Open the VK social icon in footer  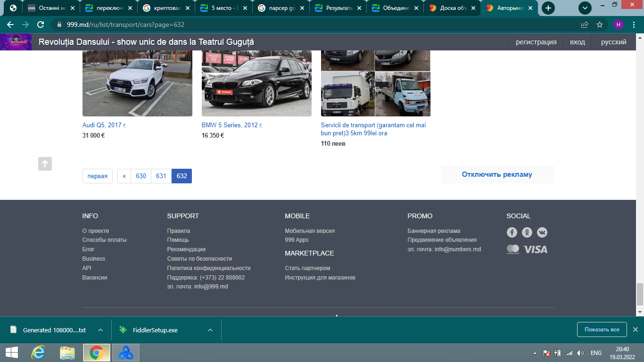point(542,232)
